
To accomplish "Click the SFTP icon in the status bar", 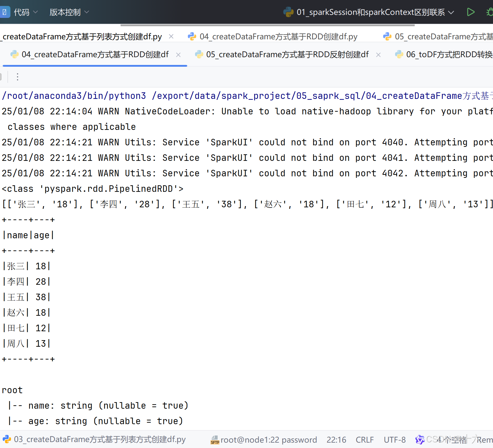I will [215, 440].
